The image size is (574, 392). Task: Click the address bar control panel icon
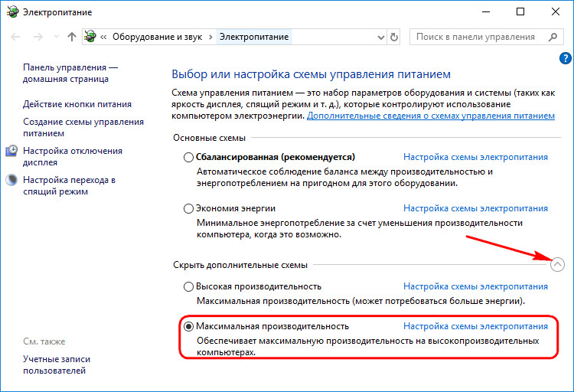[90, 37]
